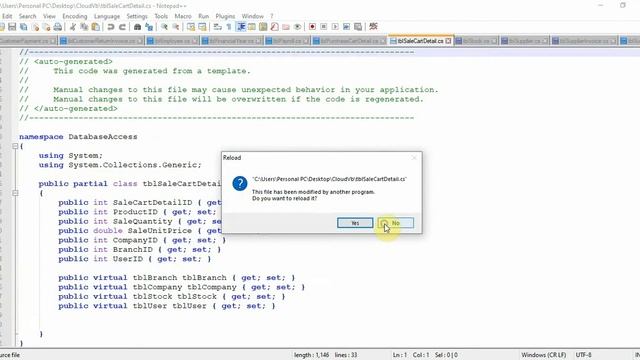
Task: Click the 'using System.Collections.Generic;' line
Action: pos(120,165)
